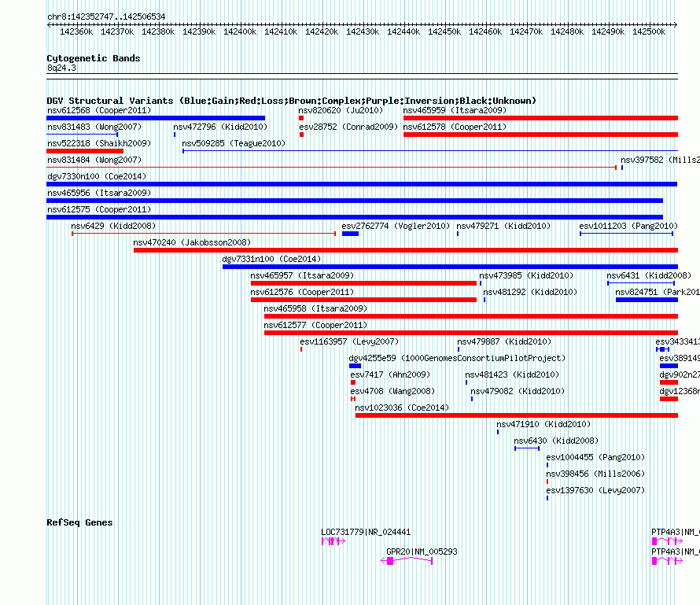Open the esv28752 (Conrad2009) variant label
This screenshot has height=605, width=700.
coord(348,127)
